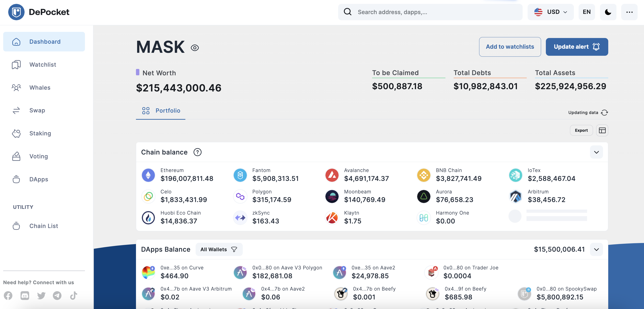The height and width of the screenshot is (309, 644).
Task: Open Chain balance help question icon
Action: click(197, 152)
